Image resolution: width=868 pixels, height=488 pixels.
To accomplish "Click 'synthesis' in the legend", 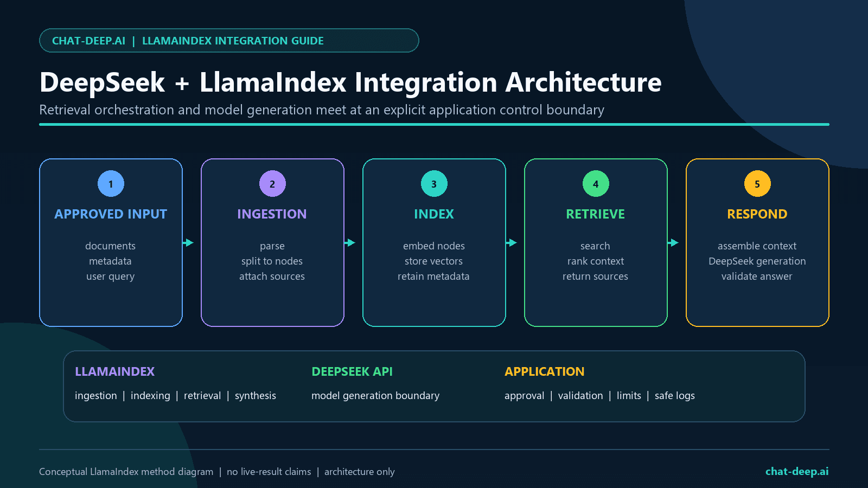I will click(256, 396).
